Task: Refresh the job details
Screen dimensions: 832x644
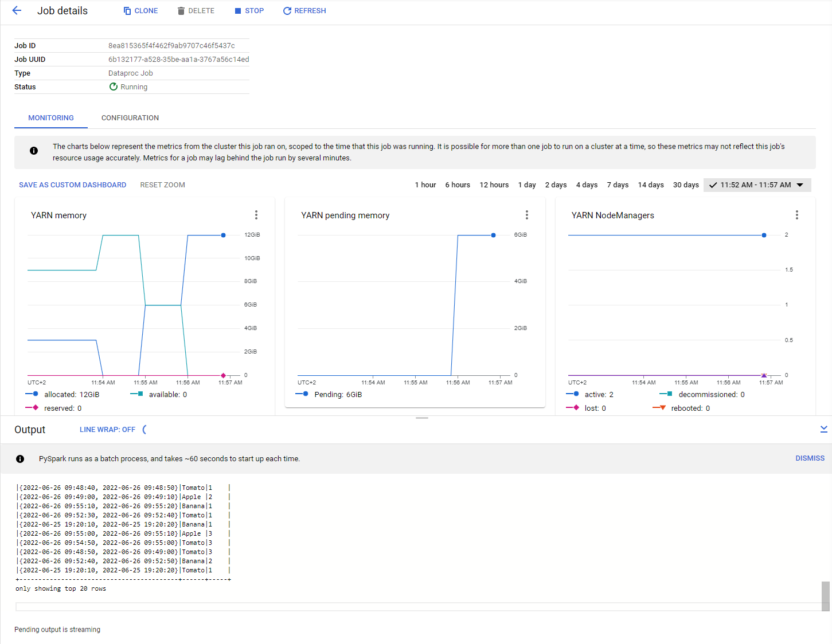Action: [x=304, y=11]
